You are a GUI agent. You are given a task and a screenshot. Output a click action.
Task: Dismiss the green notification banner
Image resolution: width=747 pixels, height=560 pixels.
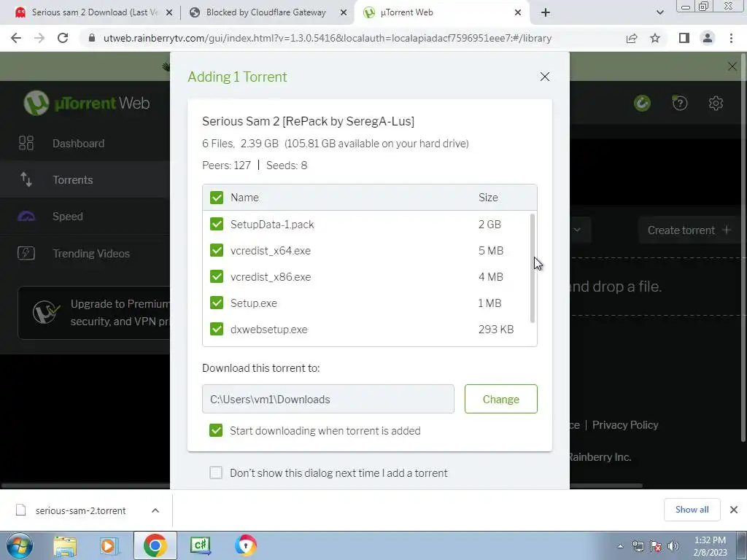732,66
